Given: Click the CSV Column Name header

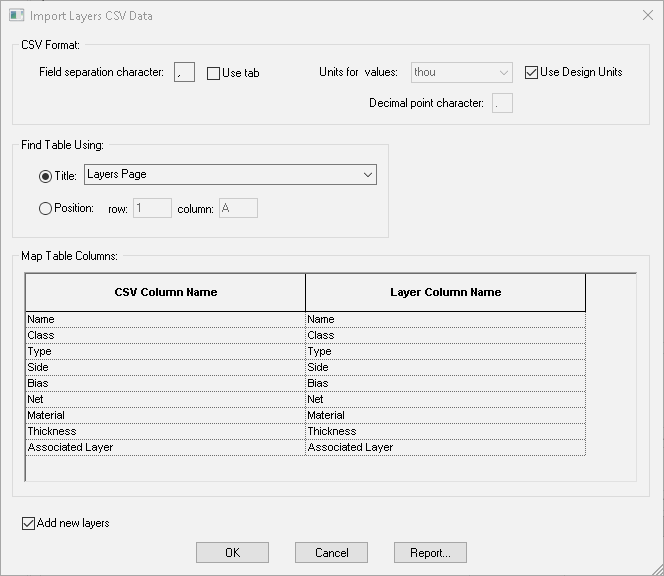Looking at the screenshot, I should pyautogui.click(x=166, y=292).
